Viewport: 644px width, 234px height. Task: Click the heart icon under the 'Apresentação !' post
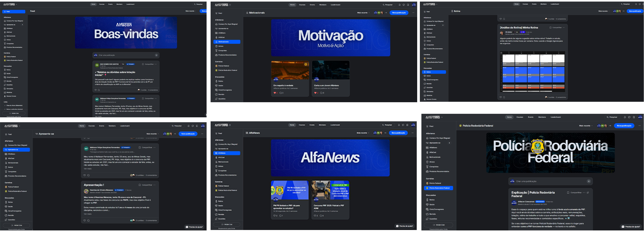(85, 220)
